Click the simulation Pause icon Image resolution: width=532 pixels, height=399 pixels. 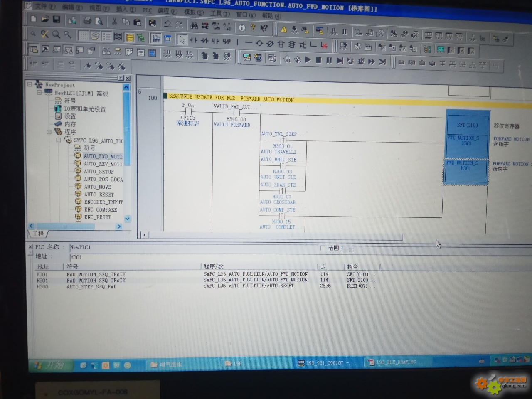point(329,61)
